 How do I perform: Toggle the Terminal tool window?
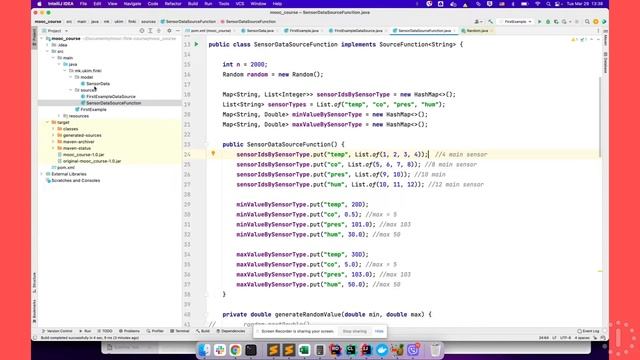pyautogui.click(x=180, y=331)
